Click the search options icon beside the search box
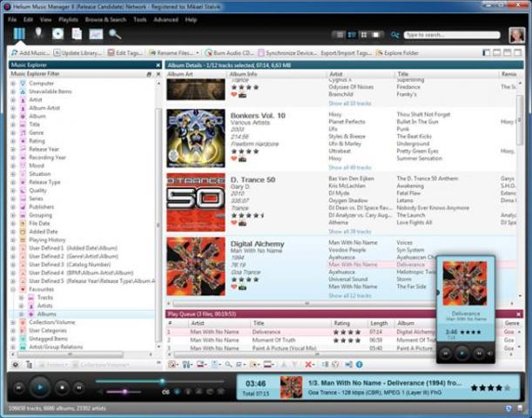This screenshot has height=418, width=532. 395,35
